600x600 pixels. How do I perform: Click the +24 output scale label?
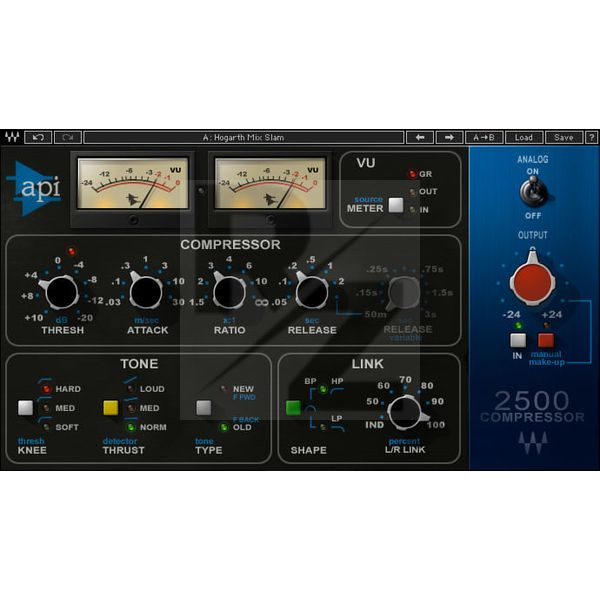coord(551,315)
